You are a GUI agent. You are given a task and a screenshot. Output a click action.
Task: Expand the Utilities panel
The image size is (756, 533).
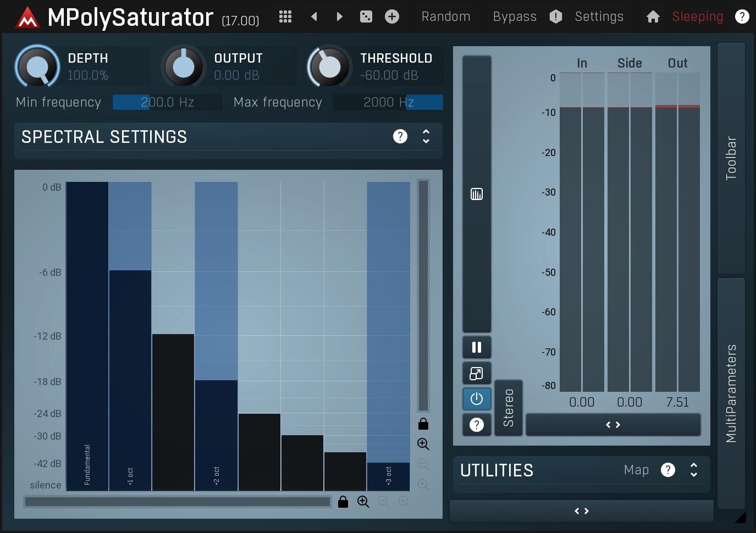tap(693, 470)
